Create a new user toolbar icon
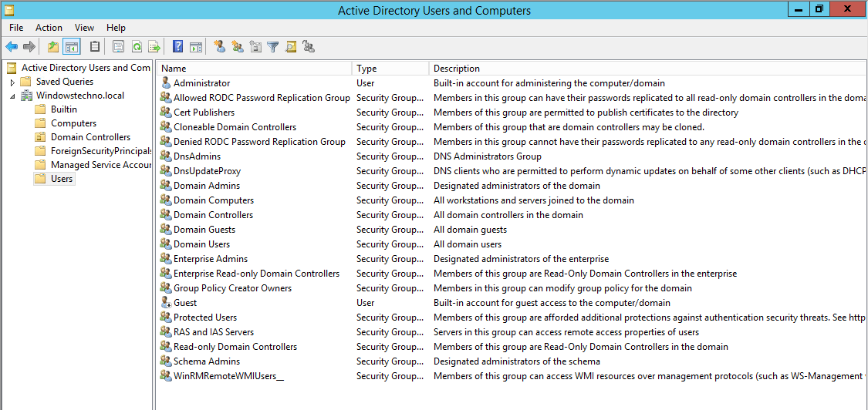This screenshot has height=410, width=868. click(x=220, y=47)
